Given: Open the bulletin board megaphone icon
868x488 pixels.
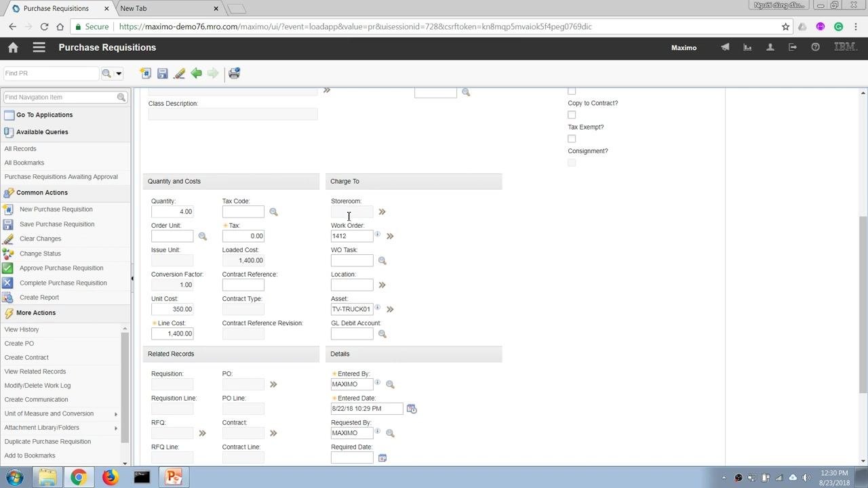Looking at the screenshot, I should coord(725,47).
